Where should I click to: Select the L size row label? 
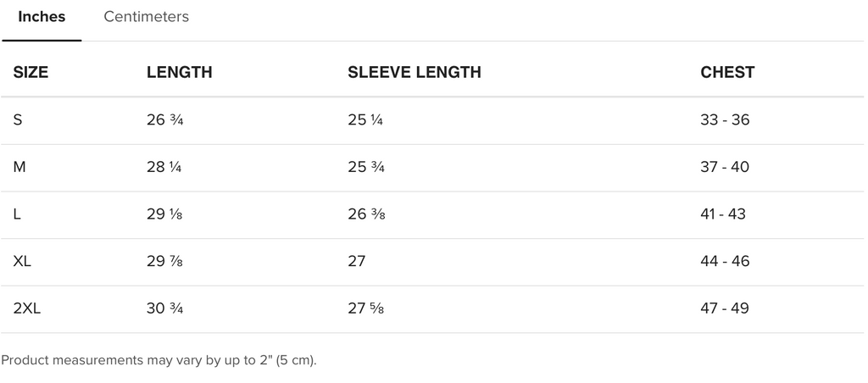(17, 214)
